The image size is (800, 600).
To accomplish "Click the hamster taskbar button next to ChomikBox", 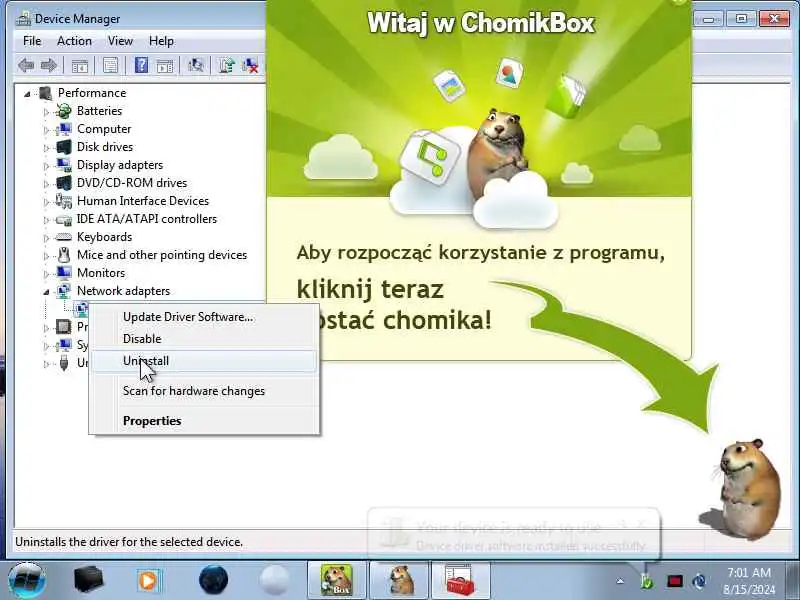I will [399, 581].
